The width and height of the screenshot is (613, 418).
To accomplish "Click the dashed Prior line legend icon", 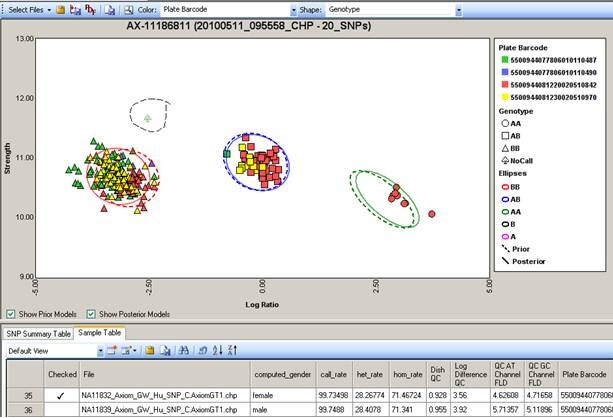I will pos(505,249).
